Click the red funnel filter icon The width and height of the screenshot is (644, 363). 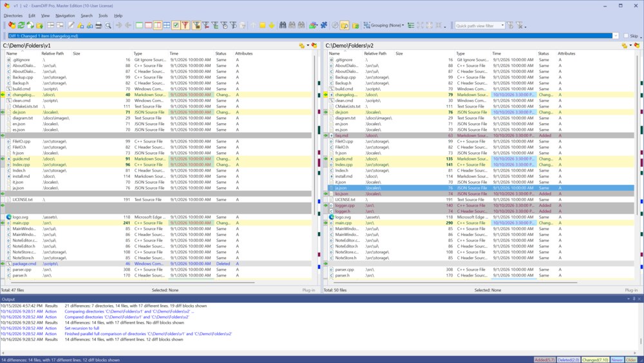coord(185,26)
